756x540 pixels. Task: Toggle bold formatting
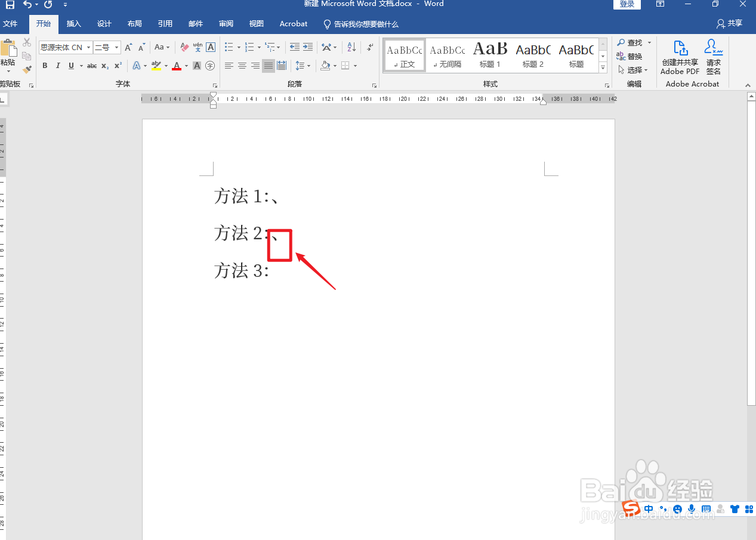pos(45,66)
